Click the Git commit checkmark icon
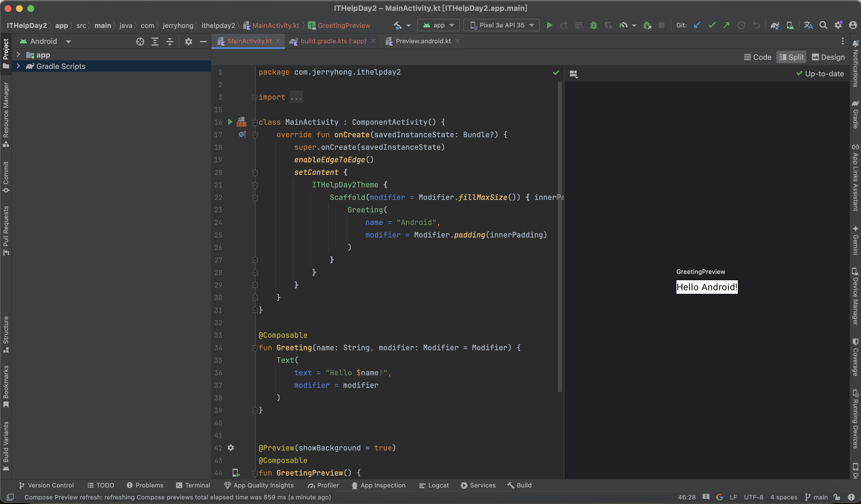 (712, 25)
